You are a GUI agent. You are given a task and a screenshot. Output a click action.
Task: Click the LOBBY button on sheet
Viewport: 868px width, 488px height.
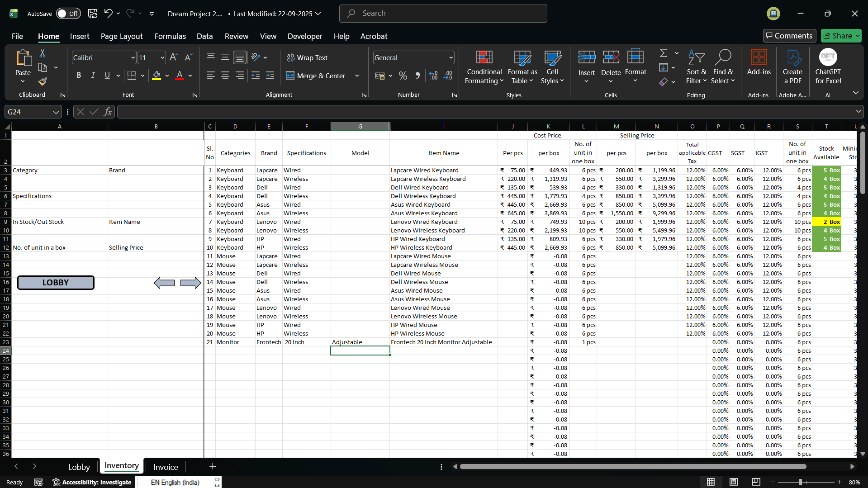(x=56, y=283)
